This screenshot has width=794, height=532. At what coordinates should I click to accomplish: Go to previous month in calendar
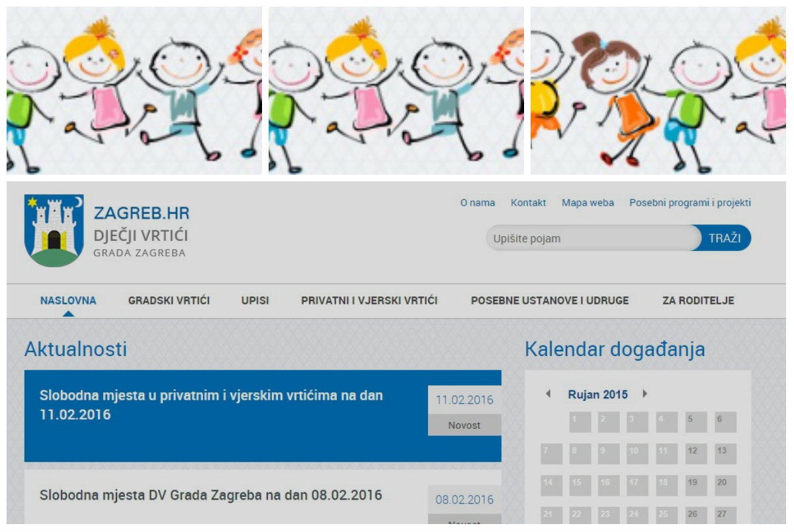tap(548, 394)
